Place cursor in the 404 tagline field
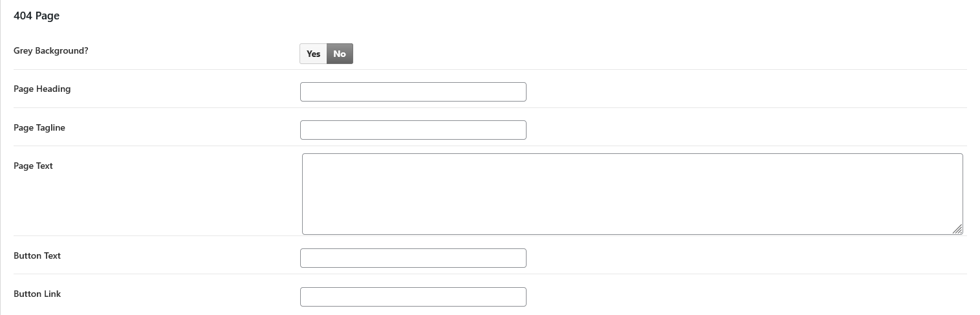 pyautogui.click(x=413, y=130)
